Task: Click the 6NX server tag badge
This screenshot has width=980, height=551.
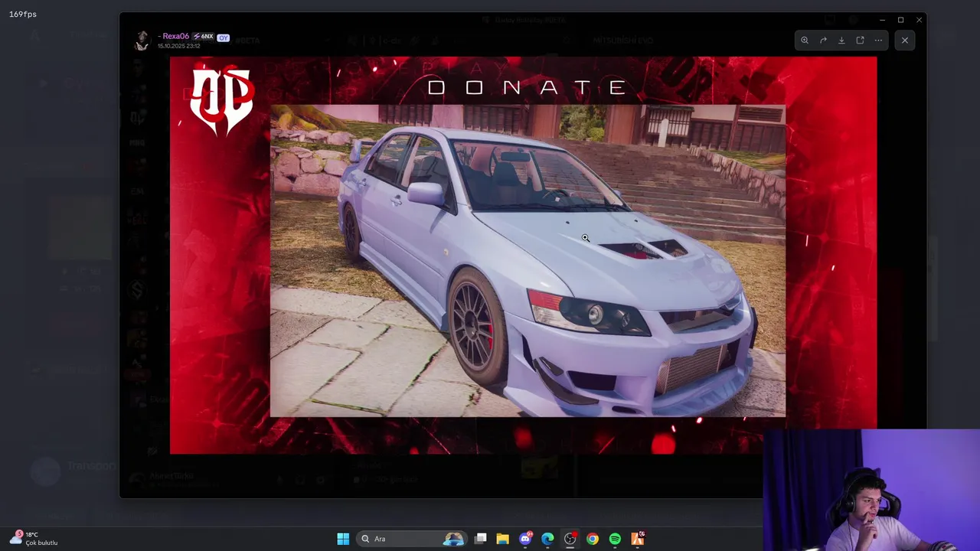Action: (203, 37)
